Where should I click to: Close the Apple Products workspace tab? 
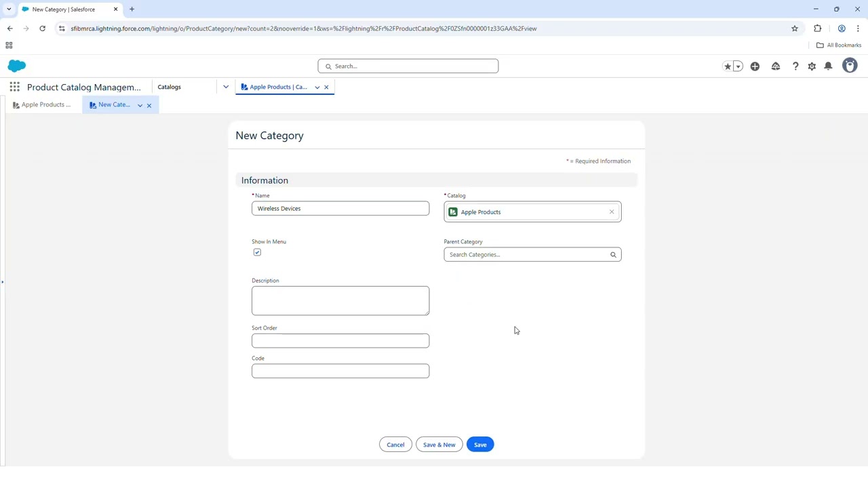click(x=326, y=87)
